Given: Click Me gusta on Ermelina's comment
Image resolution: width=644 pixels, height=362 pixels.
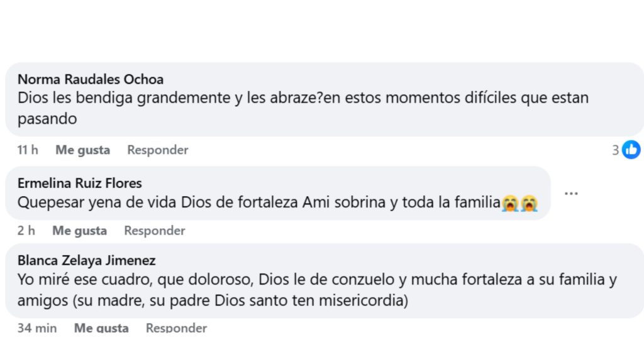Looking at the screenshot, I should click(79, 230).
